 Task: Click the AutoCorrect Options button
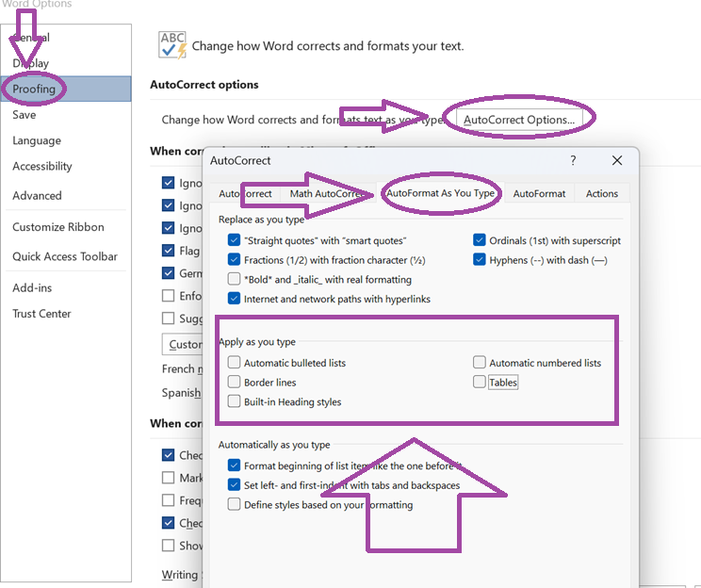(519, 120)
